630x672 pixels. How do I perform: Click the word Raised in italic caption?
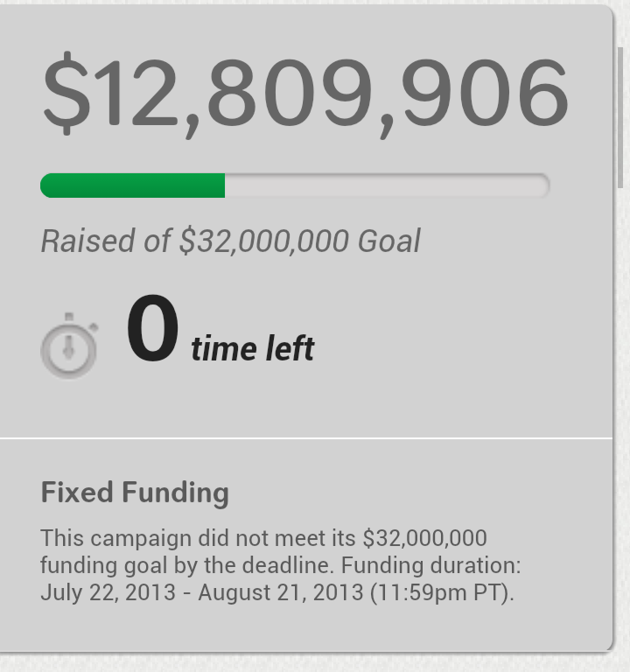pyautogui.click(x=88, y=241)
